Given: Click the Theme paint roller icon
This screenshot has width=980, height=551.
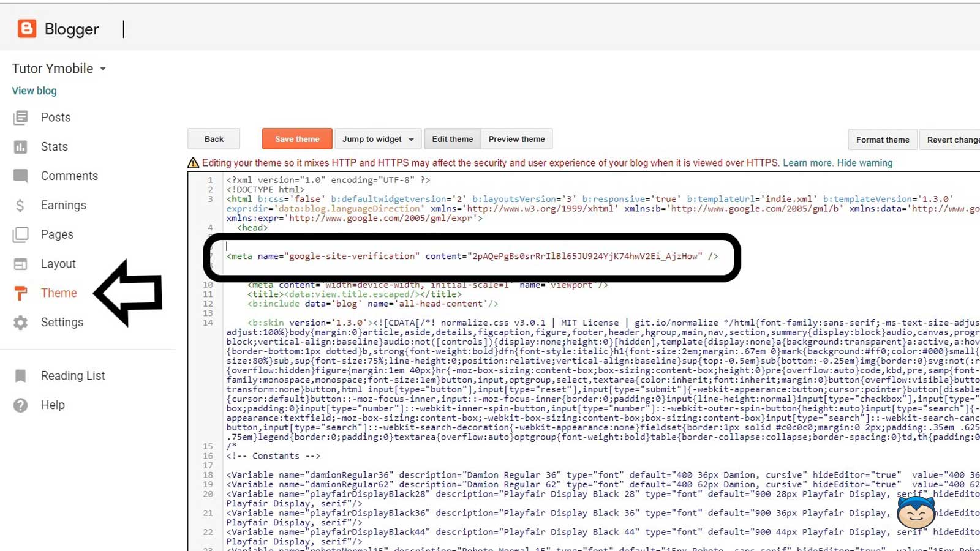Looking at the screenshot, I should (x=20, y=293).
